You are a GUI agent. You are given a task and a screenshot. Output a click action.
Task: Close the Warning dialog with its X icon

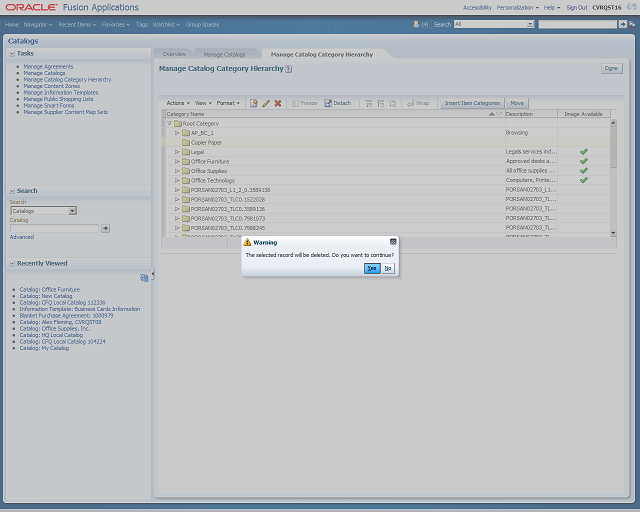pyautogui.click(x=393, y=242)
